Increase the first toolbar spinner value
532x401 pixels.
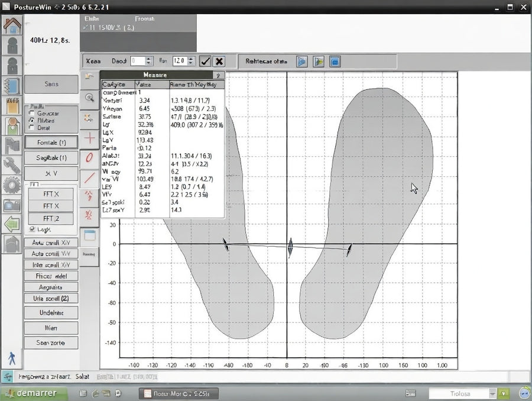point(149,59)
